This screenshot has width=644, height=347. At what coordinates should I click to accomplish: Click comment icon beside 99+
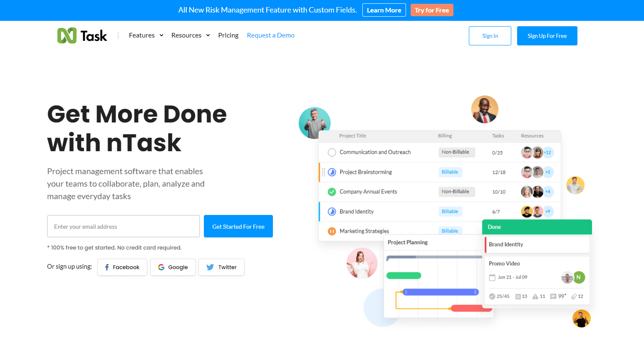click(553, 297)
